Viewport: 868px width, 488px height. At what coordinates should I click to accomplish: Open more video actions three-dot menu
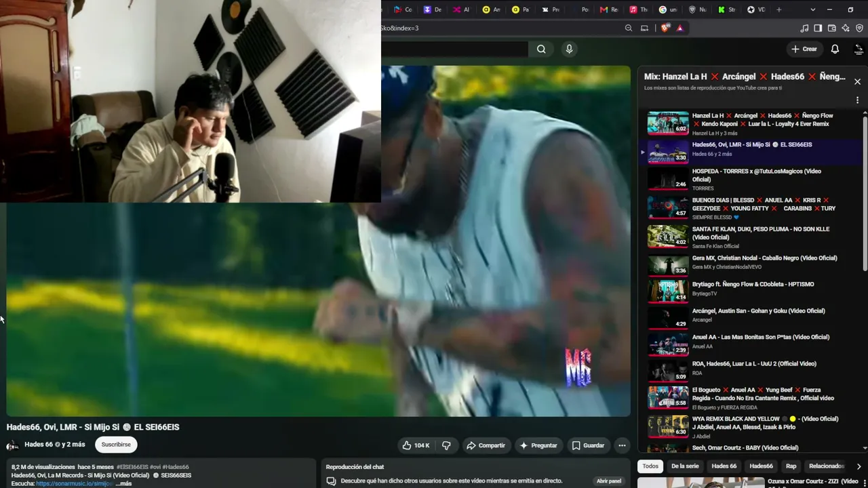pyautogui.click(x=622, y=445)
